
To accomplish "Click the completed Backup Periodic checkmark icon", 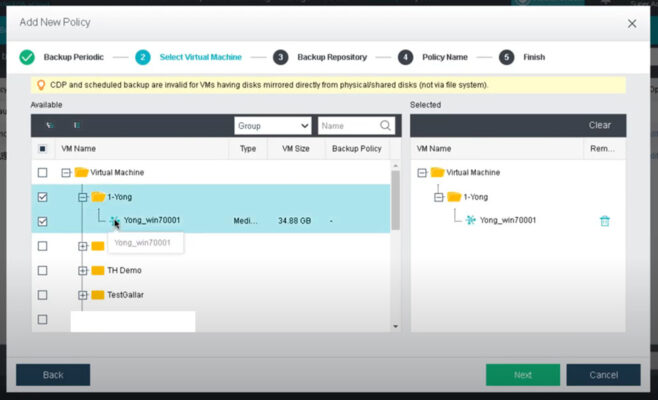I will pos(27,57).
